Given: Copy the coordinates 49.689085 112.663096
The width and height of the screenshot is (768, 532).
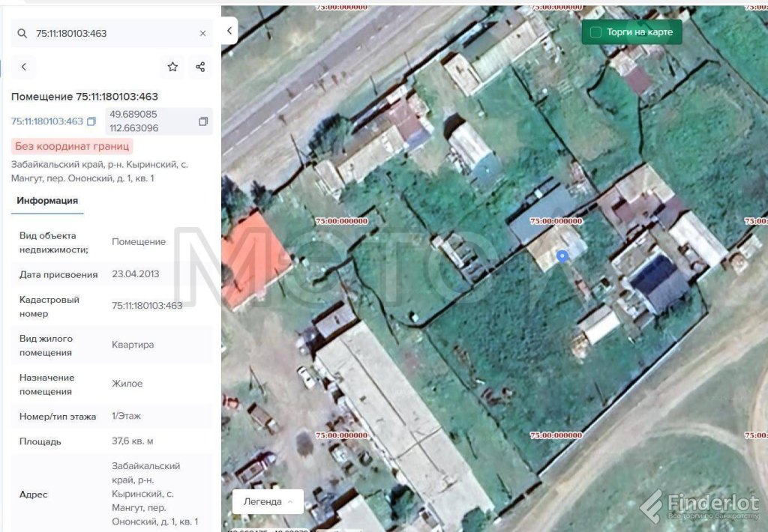Looking at the screenshot, I should 202,121.
